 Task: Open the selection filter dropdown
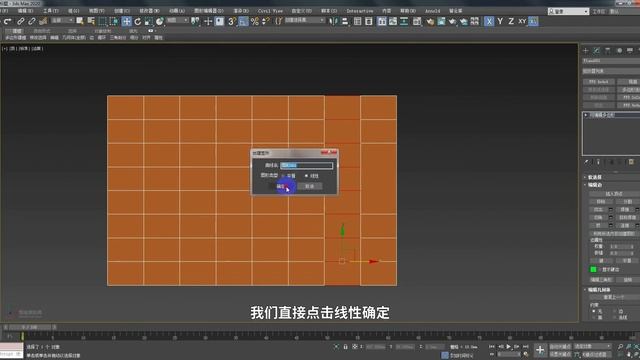[62, 20]
